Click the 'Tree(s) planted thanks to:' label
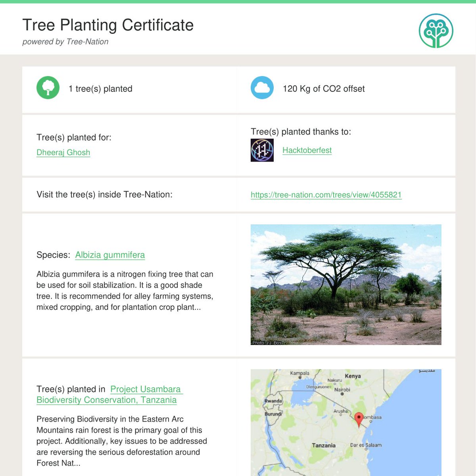This screenshot has width=476, height=476. [301, 131]
